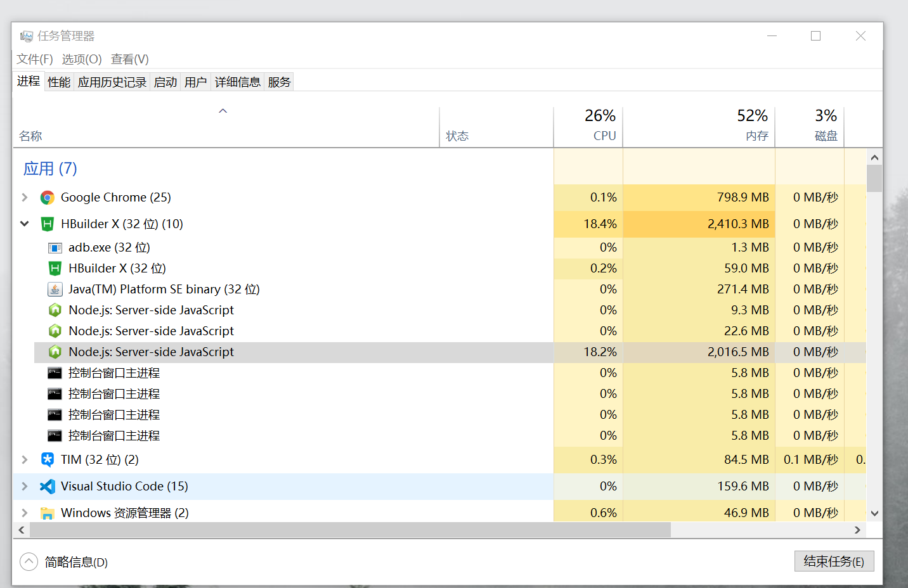Screen dimensions: 908x588
Task: Click the Visual Studio Code icon
Action: pos(48,487)
